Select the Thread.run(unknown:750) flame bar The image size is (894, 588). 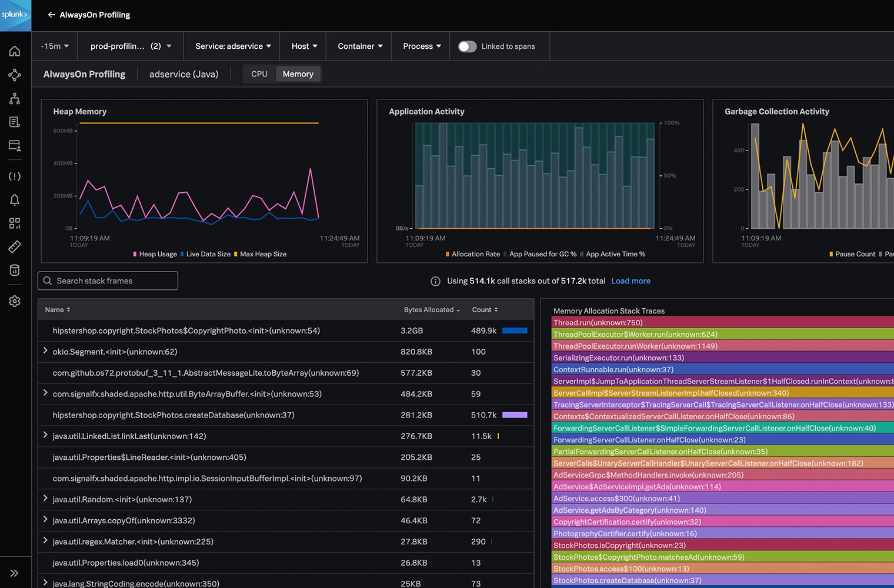point(723,322)
